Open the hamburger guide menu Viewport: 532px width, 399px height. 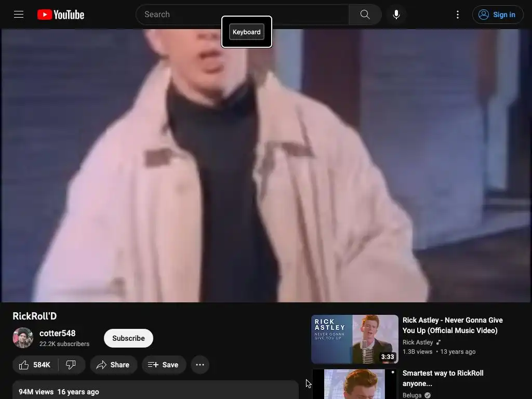[19, 14]
